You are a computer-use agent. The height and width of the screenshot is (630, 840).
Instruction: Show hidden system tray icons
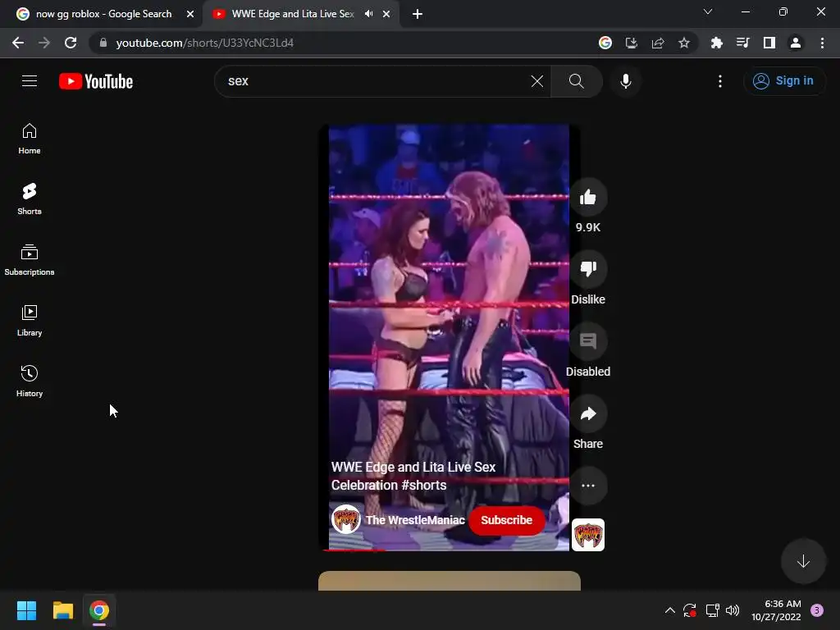coord(669,610)
